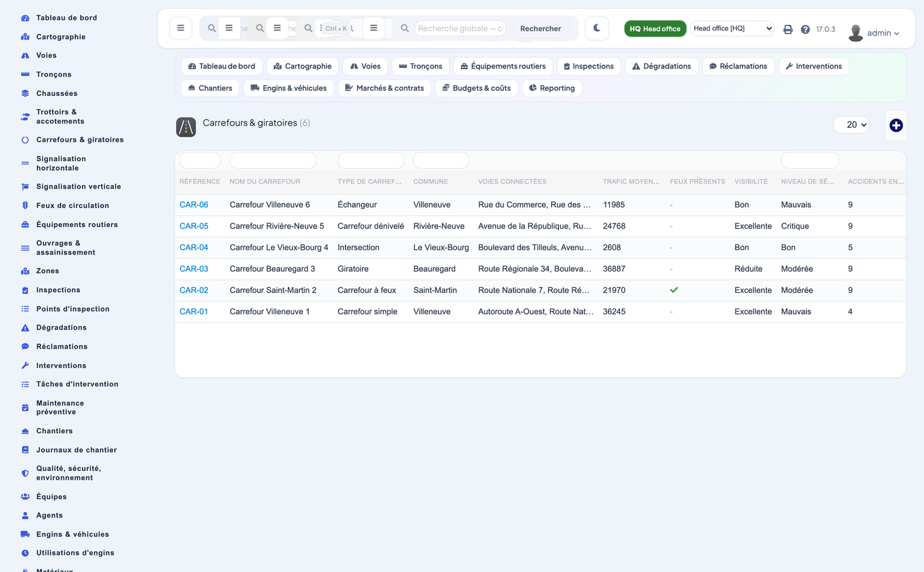924x572 pixels.
Task: Open Tâches d'intervention in sidebar
Action: coord(77,385)
